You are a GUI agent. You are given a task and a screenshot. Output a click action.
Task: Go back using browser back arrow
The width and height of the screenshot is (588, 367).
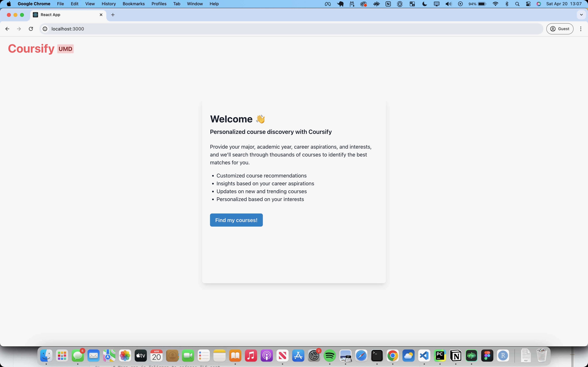[x=7, y=29]
